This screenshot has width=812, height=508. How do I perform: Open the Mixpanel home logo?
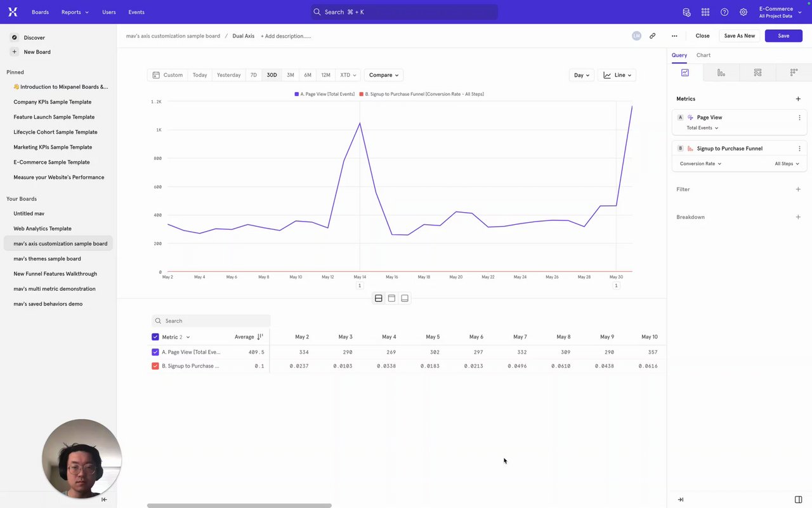tap(13, 12)
